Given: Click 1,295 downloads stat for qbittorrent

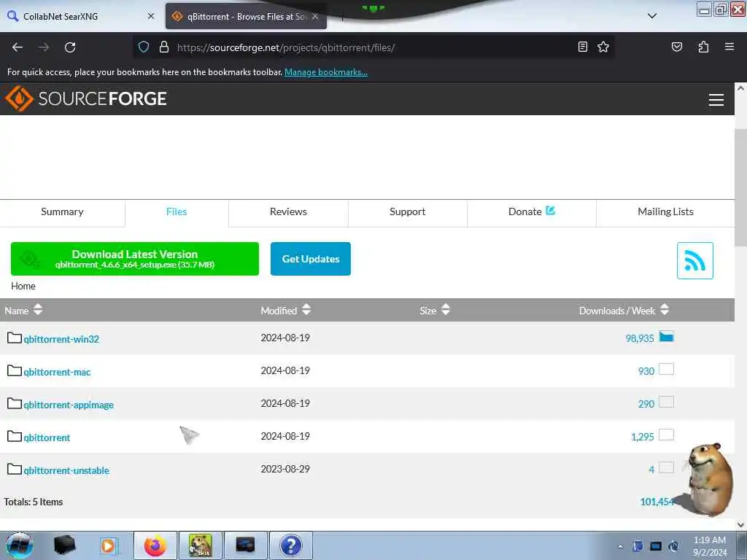Looking at the screenshot, I should 642,437.
